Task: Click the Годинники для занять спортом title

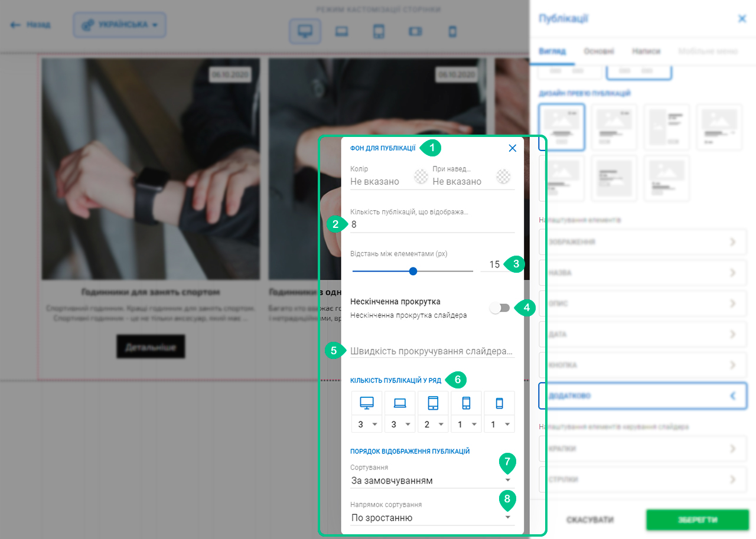Action: click(151, 292)
